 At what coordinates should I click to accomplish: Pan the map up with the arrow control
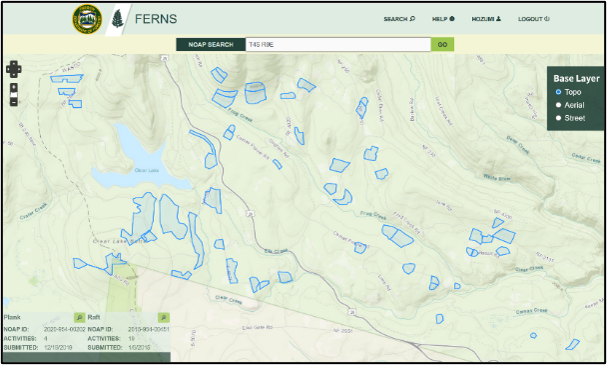click(14, 64)
